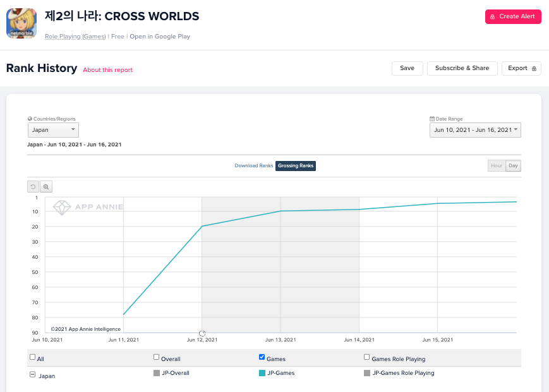The image size is (549, 392).
Task: Click the Save button
Action: (407, 68)
